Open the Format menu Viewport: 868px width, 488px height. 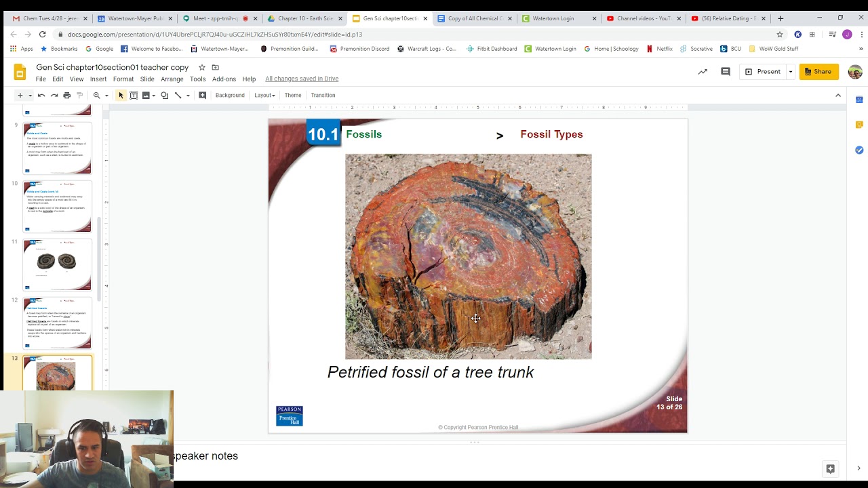pyautogui.click(x=123, y=79)
